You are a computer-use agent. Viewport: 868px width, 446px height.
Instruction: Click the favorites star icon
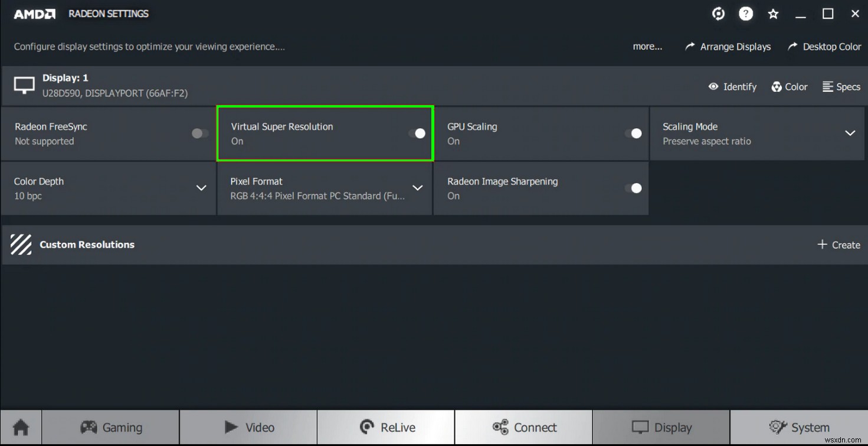click(773, 14)
